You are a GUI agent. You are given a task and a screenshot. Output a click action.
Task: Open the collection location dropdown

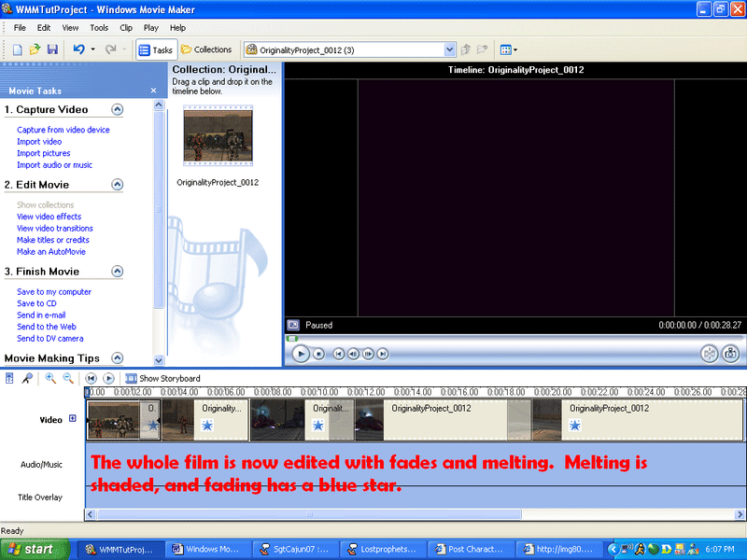[450, 49]
